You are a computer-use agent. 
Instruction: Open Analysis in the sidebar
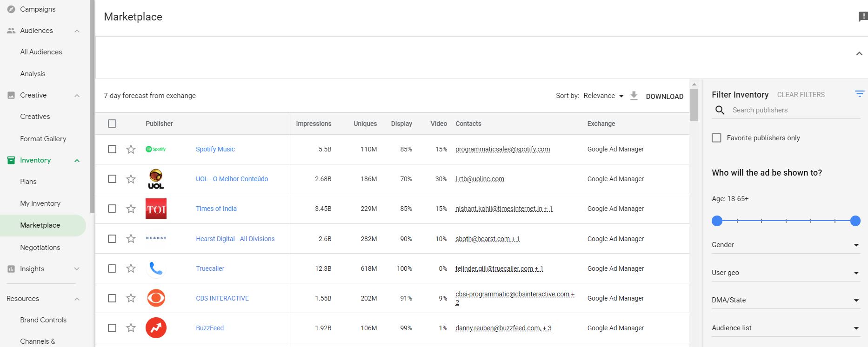coord(33,74)
